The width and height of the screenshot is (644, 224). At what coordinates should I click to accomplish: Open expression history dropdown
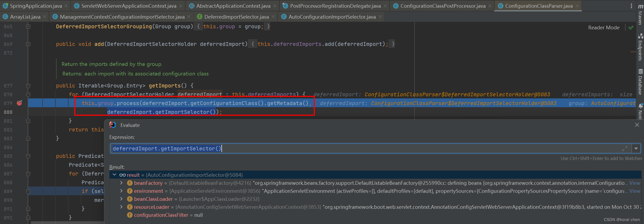pyautogui.click(x=636, y=149)
